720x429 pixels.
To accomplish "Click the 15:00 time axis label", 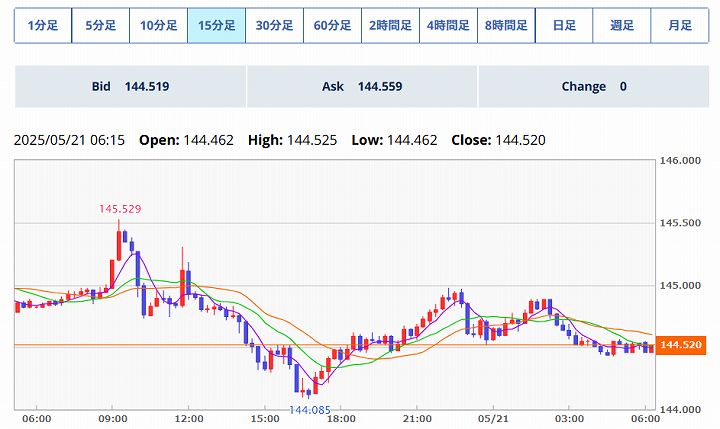I will point(265,419).
